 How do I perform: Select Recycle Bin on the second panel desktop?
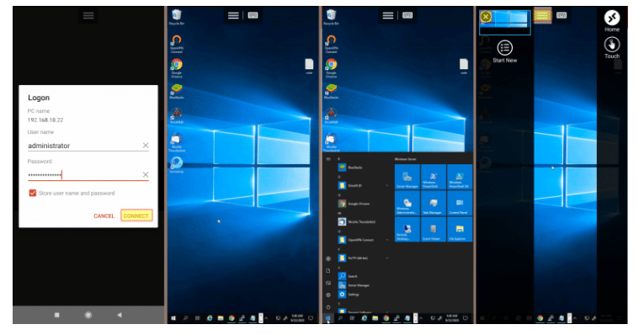[176, 17]
